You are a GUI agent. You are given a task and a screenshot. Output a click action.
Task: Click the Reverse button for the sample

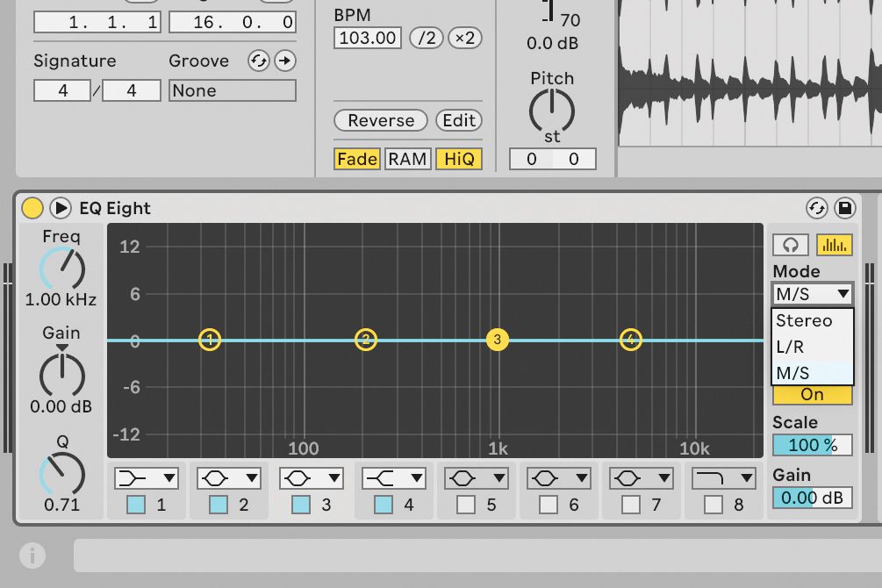381,120
